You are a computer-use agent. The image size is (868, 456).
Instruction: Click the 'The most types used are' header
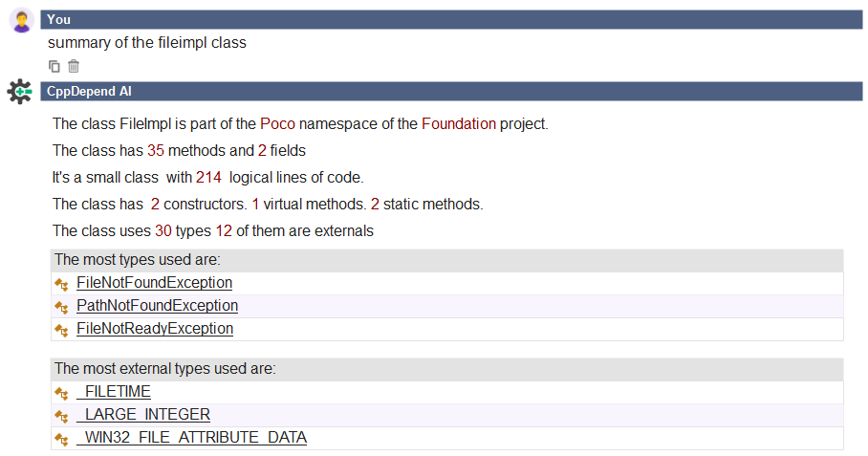click(446, 260)
